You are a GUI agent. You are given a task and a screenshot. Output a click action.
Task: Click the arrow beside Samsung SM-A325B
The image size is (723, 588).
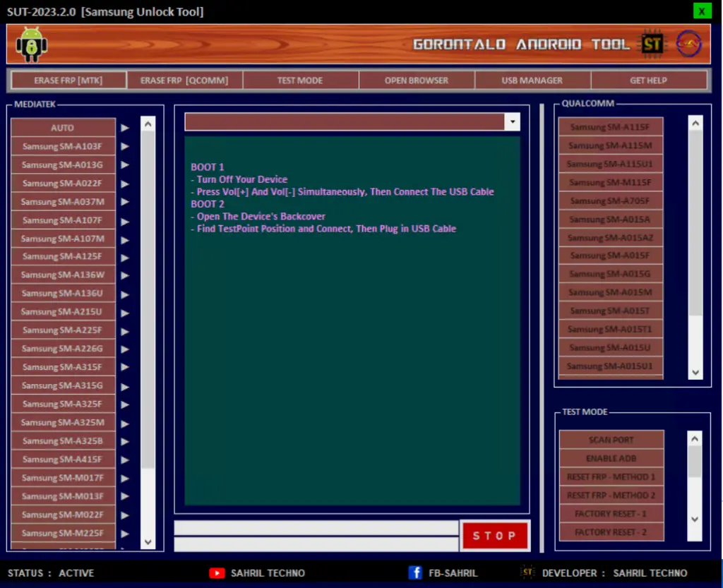125,441
